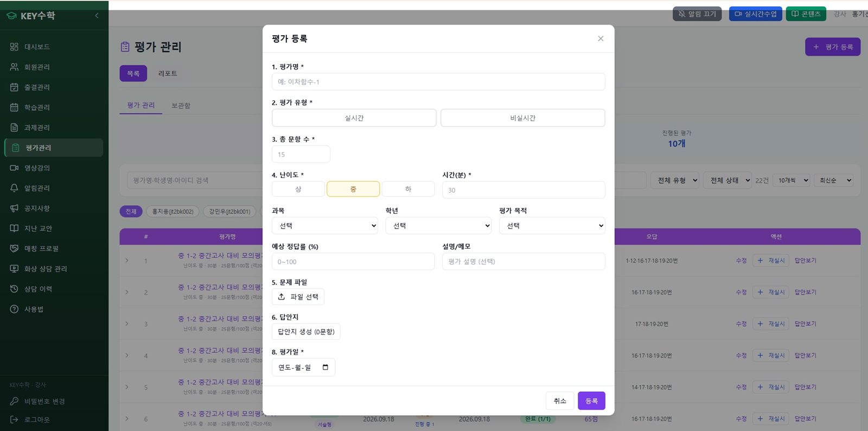The image size is (868, 431).
Task: Set difficulty to 상
Action: tap(298, 189)
